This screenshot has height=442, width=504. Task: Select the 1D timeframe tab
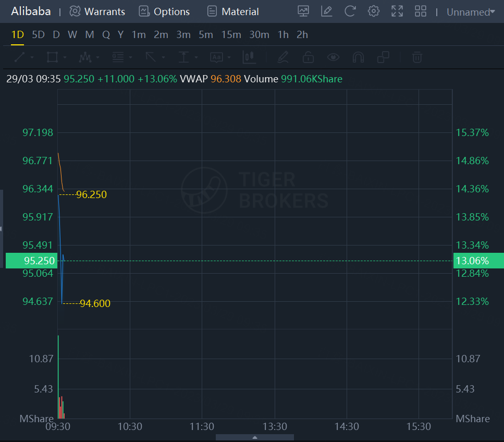(x=17, y=34)
